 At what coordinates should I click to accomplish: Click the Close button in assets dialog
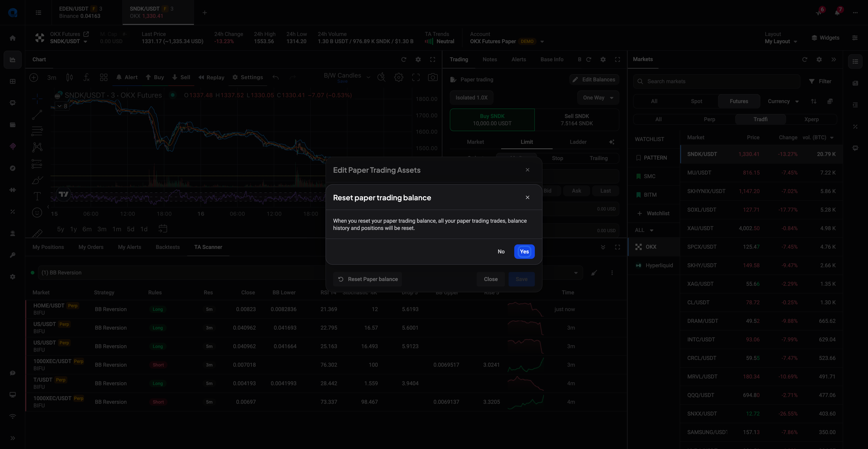pos(491,279)
